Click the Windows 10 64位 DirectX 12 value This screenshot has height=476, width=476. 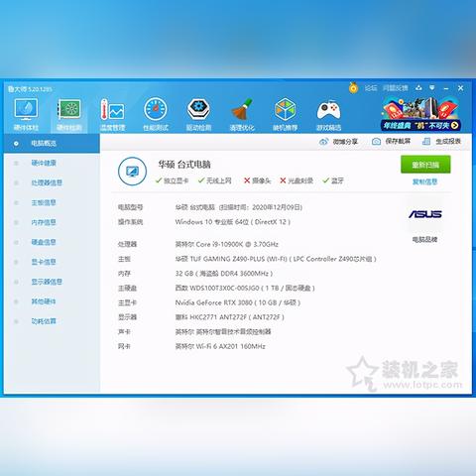tap(233, 222)
